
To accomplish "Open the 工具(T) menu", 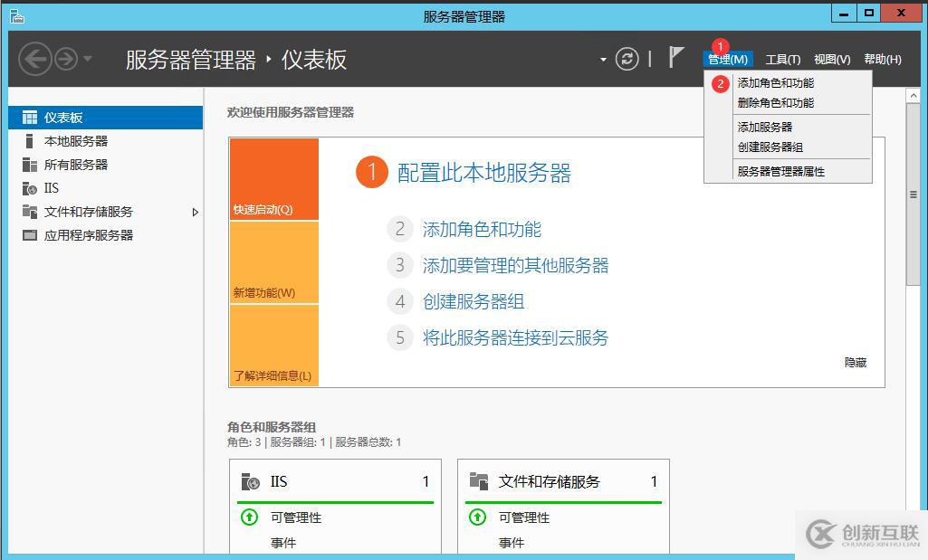I will pos(782,59).
